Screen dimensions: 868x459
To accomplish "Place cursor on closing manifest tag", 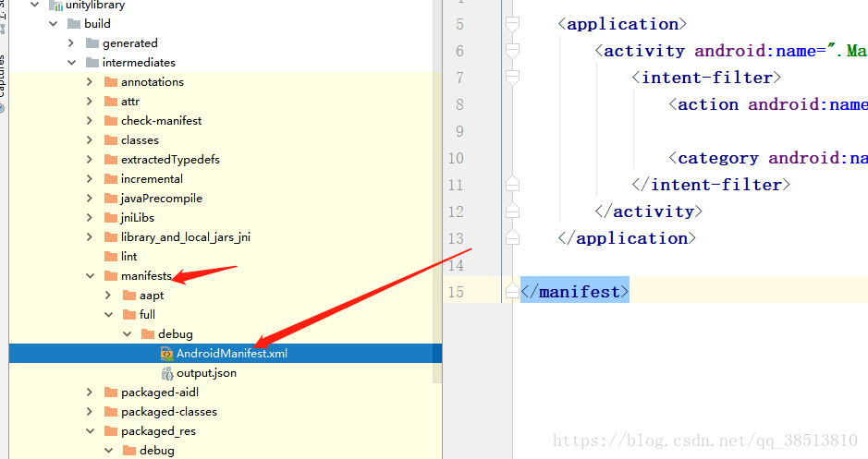I will [575, 292].
